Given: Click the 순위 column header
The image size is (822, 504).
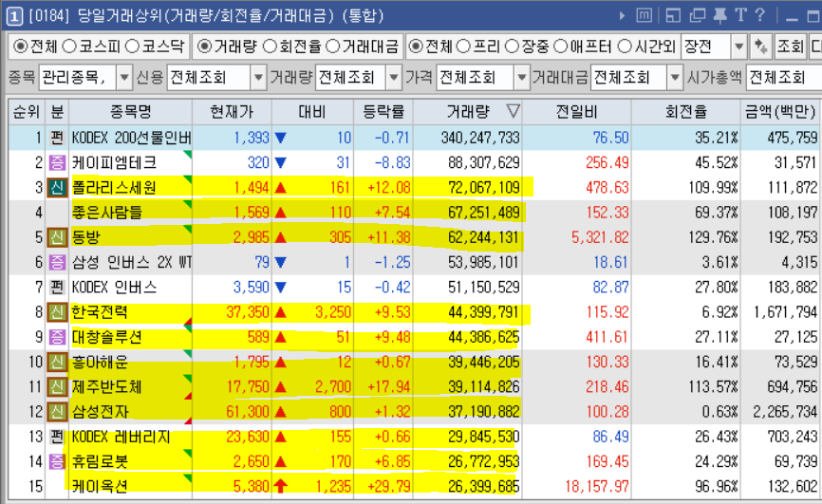Looking at the screenshot, I should click(27, 112).
